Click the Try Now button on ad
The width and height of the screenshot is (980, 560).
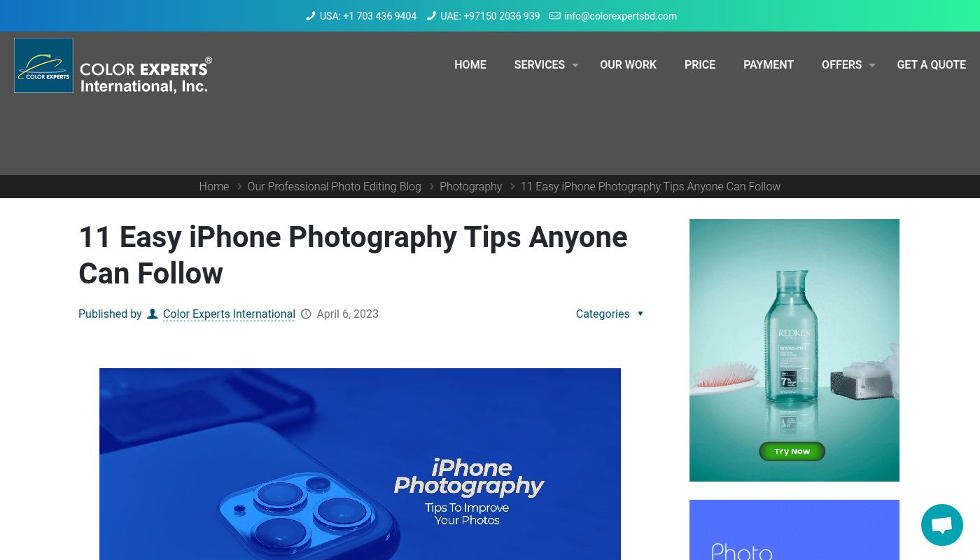[x=792, y=451]
